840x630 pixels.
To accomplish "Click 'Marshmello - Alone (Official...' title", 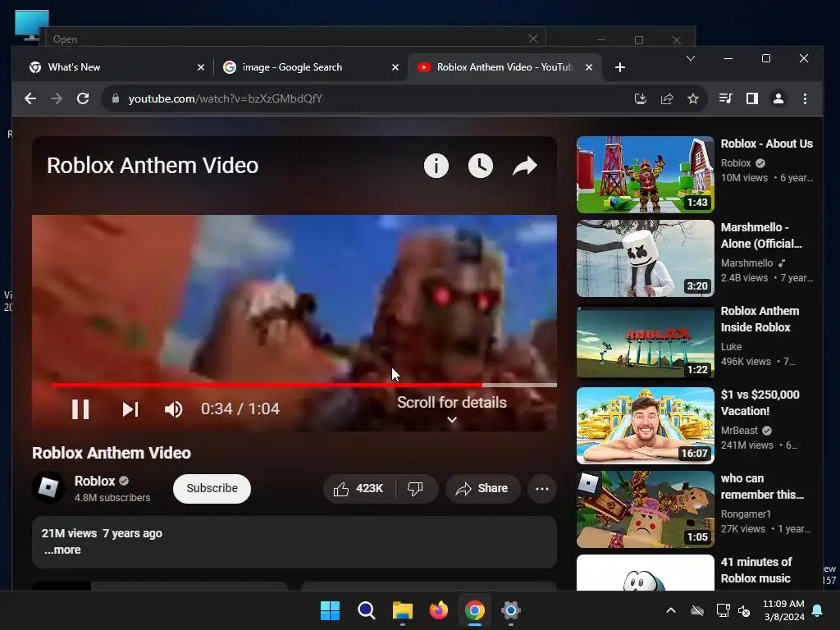I will coord(761,235).
